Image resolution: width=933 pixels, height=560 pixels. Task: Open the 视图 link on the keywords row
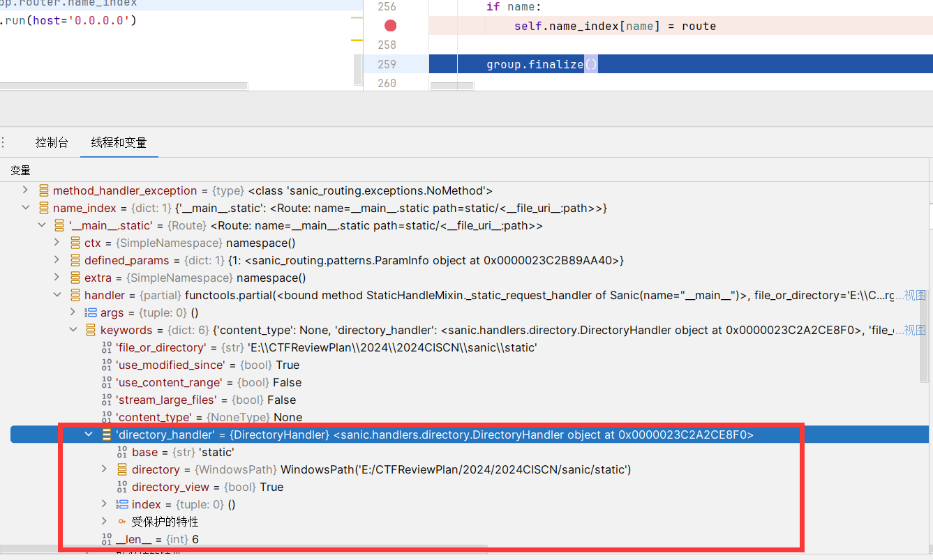click(910, 330)
